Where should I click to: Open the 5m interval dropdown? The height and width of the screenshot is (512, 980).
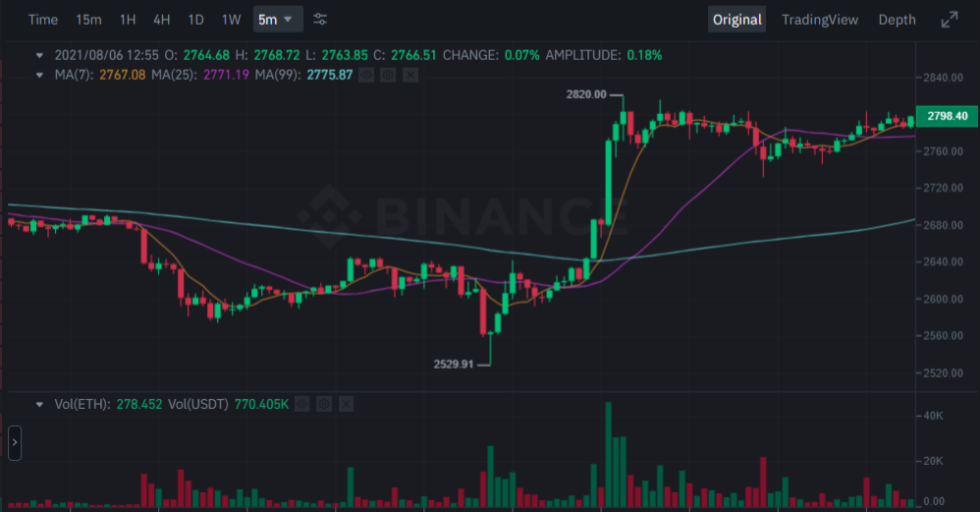click(278, 20)
